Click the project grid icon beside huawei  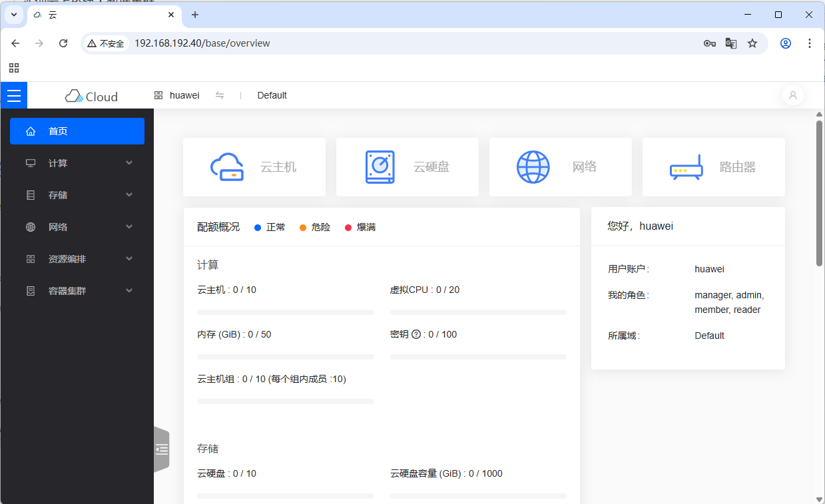click(x=158, y=95)
